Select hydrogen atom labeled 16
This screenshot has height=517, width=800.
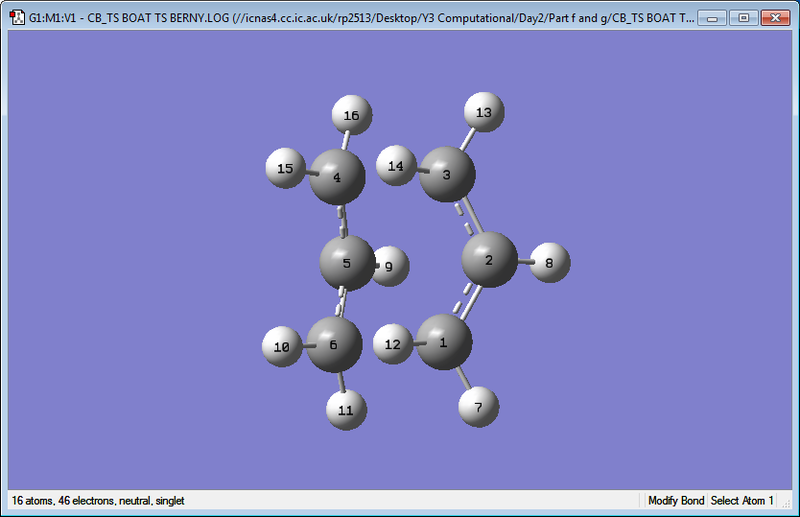pyautogui.click(x=352, y=115)
